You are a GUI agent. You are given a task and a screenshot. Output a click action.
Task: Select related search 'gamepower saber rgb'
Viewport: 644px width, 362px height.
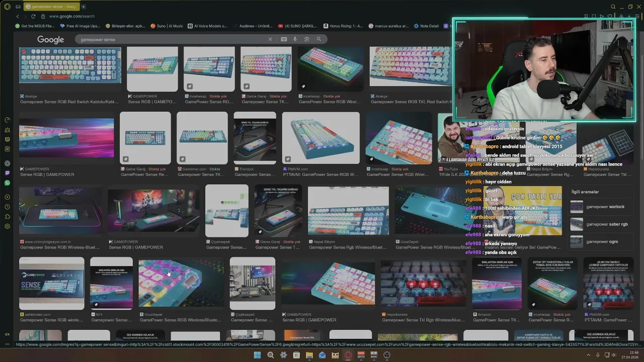(601, 224)
